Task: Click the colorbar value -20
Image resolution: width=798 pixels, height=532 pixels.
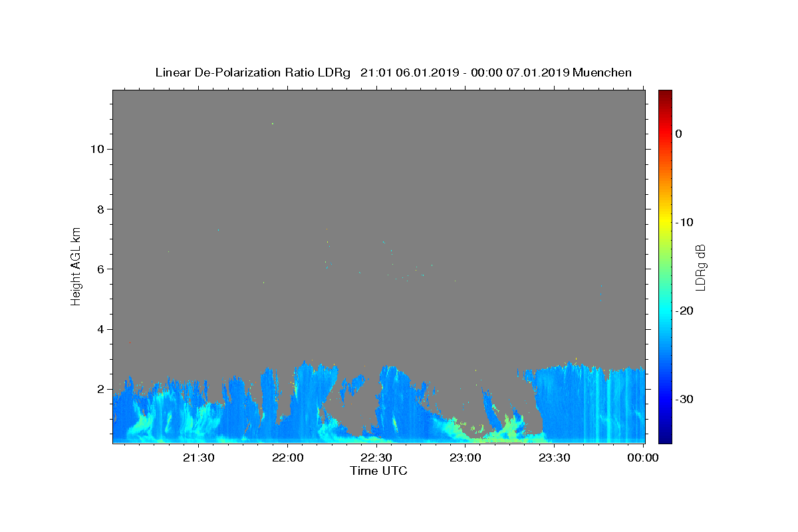Action: pyautogui.click(x=685, y=311)
